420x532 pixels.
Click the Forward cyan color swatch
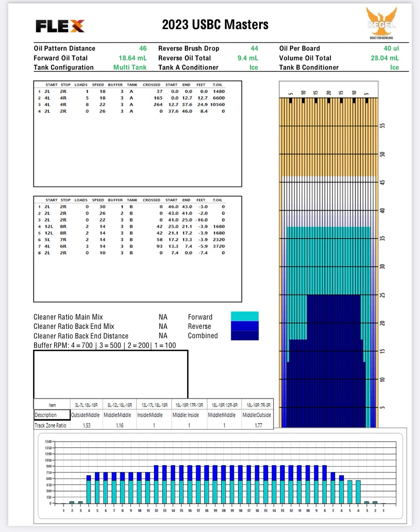(244, 316)
